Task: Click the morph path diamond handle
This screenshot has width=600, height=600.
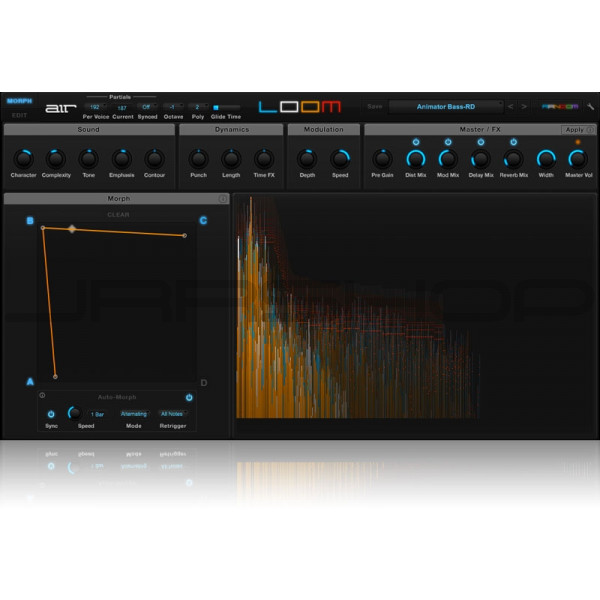Action: (x=72, y=229)
